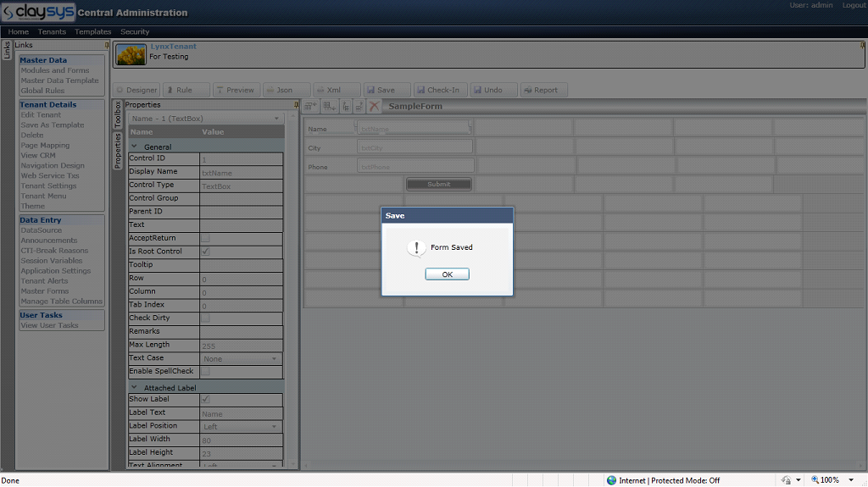Click the Max Length value 255
The width and height of the screenshot is (868, 487).
pos(241,346)
